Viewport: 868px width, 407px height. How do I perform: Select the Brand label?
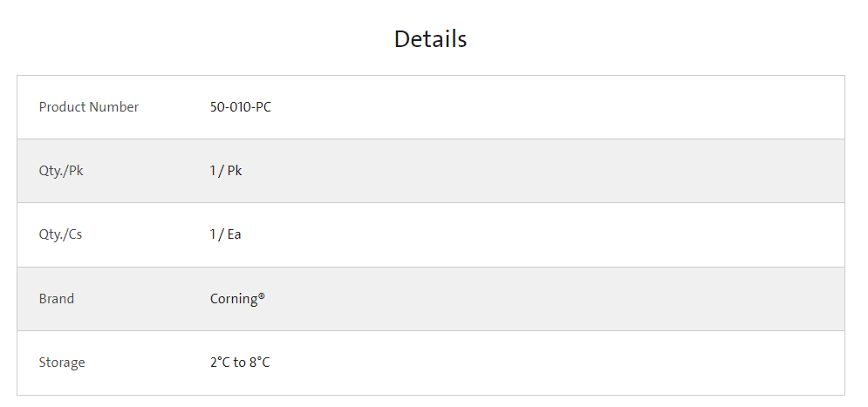[57, 299]
